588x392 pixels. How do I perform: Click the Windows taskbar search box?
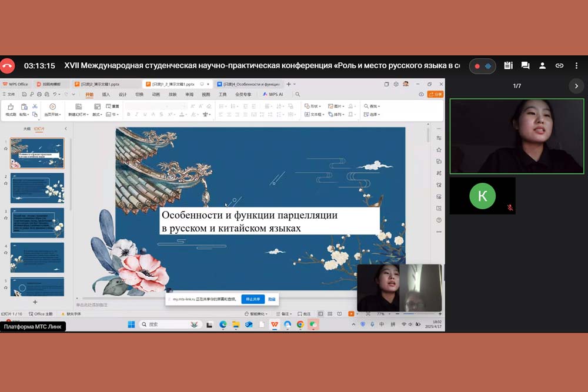tap(171, 324)
